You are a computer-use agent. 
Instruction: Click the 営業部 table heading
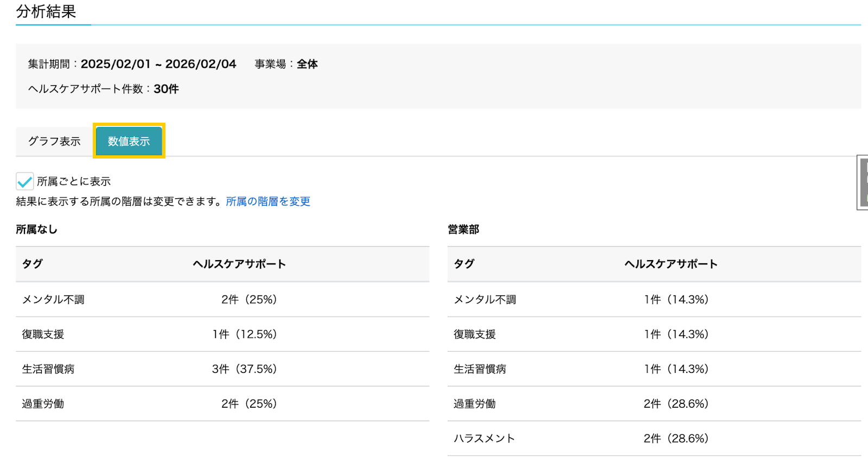point(463,230)
